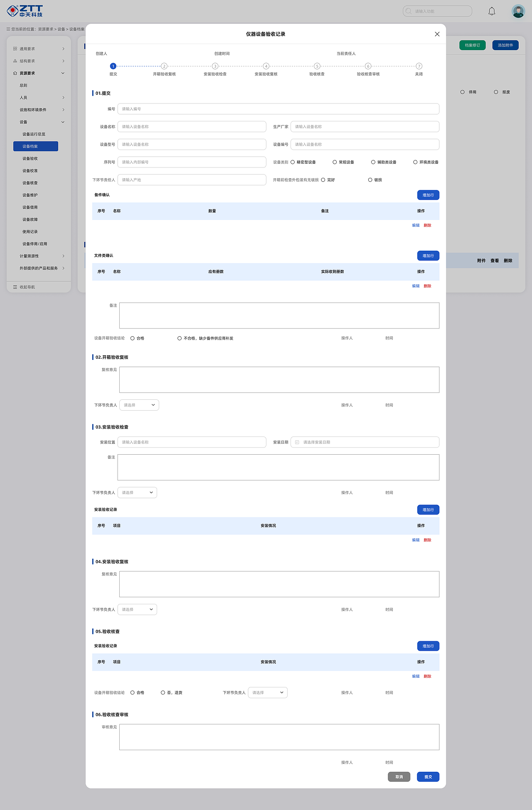
Task: Click the 收起导航 collapse navigation icon
Action: [x=15, y=287]
